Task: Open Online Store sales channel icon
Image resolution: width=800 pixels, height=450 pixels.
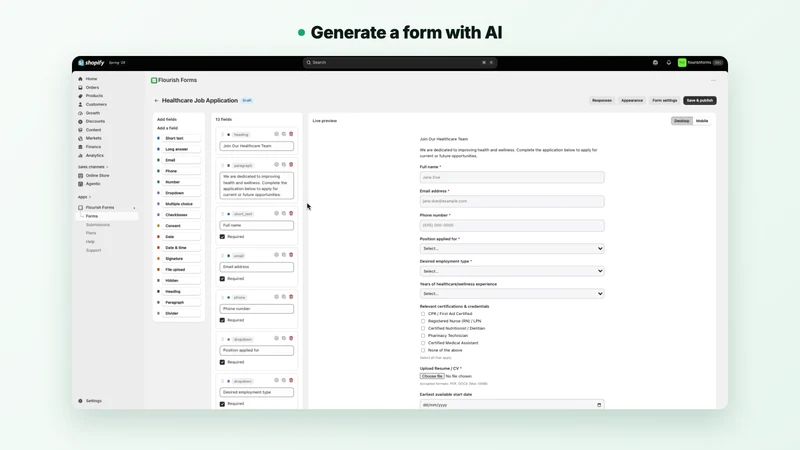Action: [x=80, y=176]
